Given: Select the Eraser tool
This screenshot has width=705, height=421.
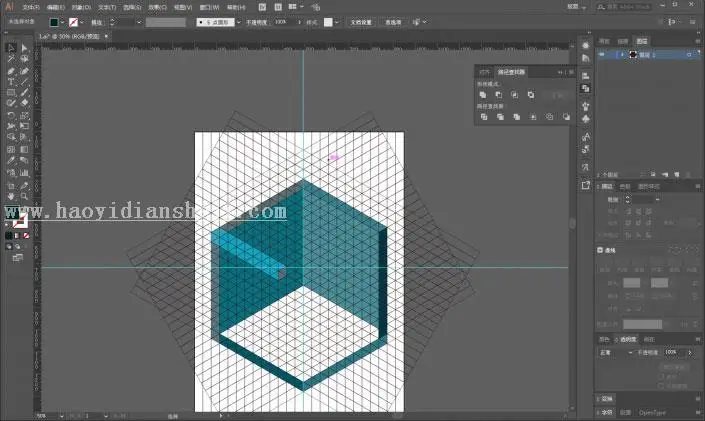Looking at the screenshot, I should (x=24, y=103).
